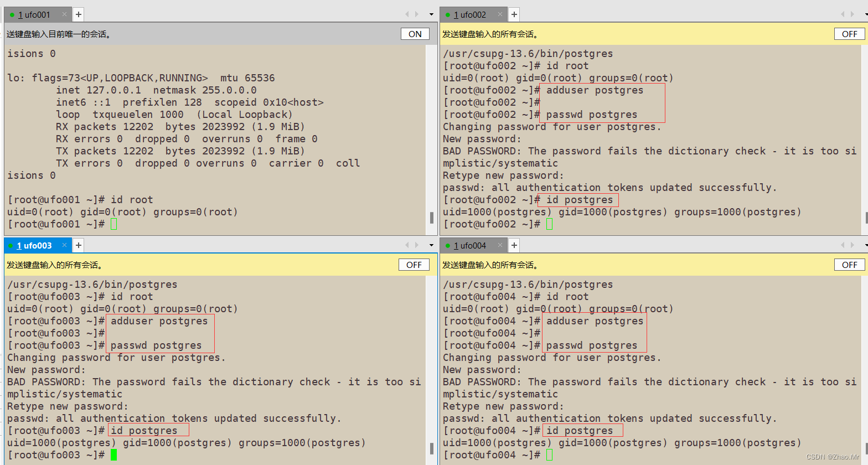Image resolution: width=868 pixels, height=465 pixels.
Task: Open tab list dropdown in ufo003 pane
Action: pos(431,245)
